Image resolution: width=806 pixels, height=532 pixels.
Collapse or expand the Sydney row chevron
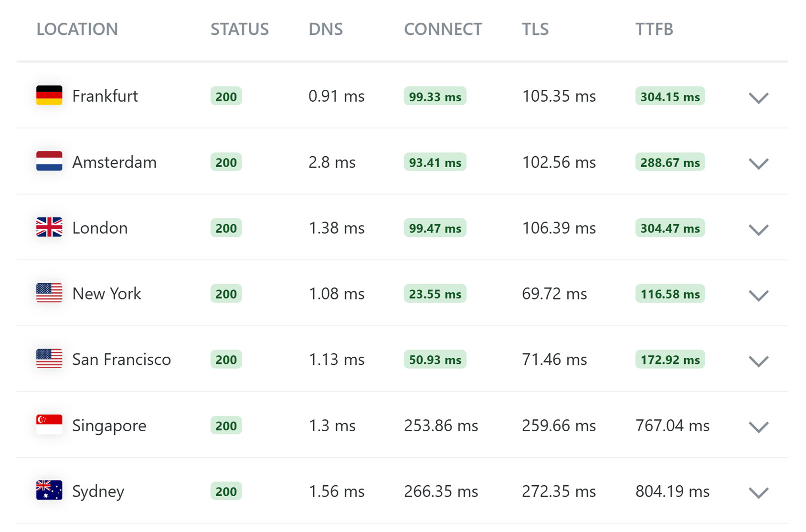759,492
